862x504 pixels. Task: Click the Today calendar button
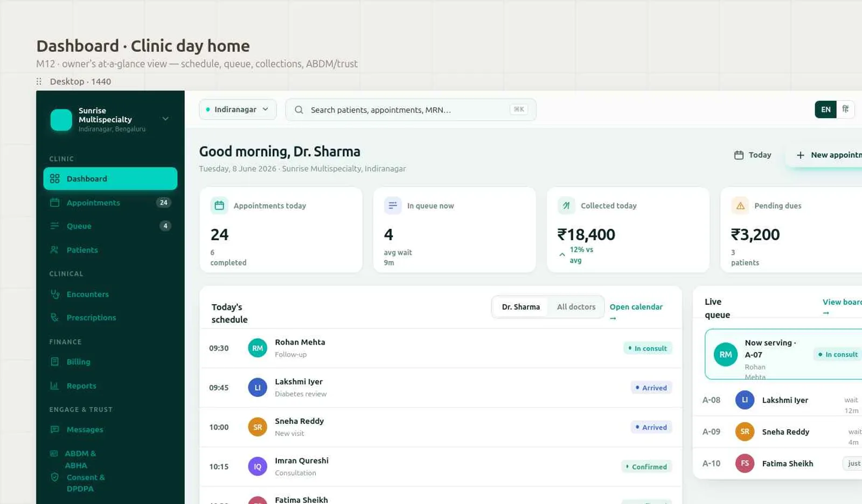click(x=753, y=155)
